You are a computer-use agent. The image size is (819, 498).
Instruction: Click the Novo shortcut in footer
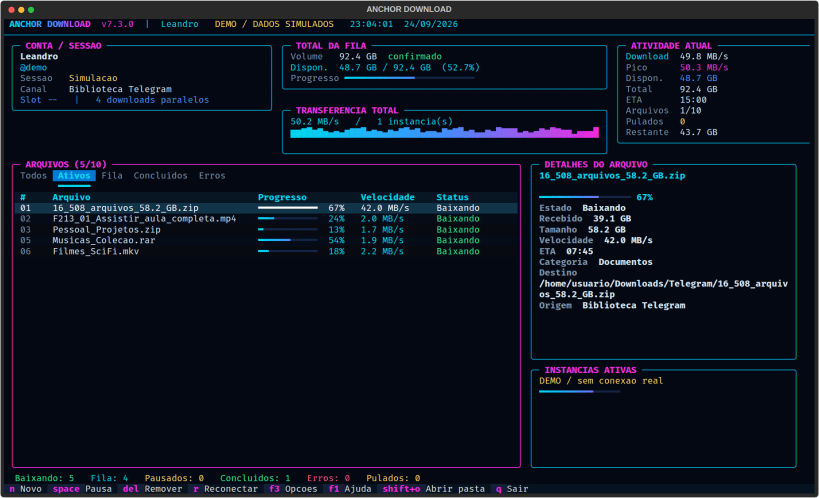(26, 489)
